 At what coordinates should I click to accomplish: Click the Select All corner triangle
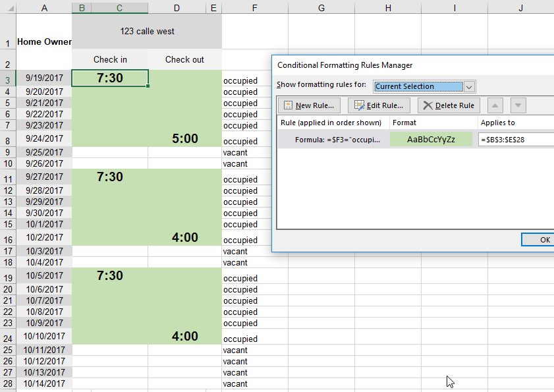tap(8, 8)
